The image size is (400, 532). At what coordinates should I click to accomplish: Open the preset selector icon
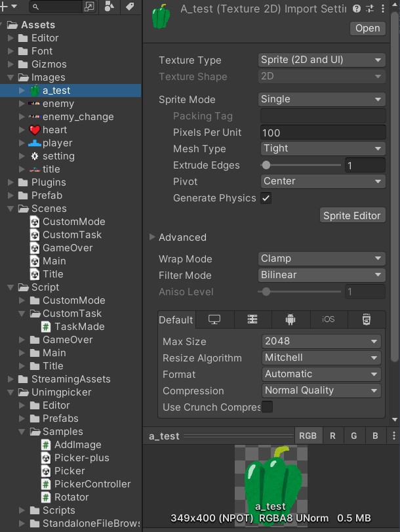pos(370,9)
